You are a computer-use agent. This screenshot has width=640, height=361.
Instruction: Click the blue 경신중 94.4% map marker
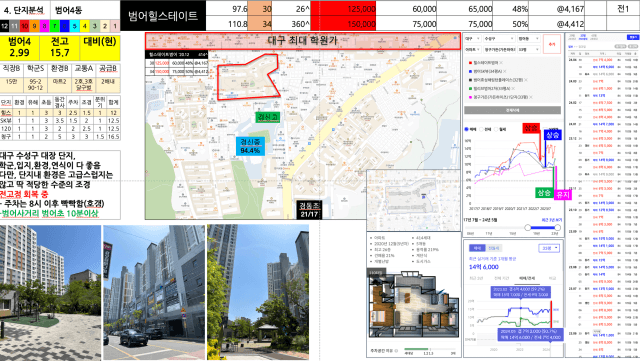(250, 146)
